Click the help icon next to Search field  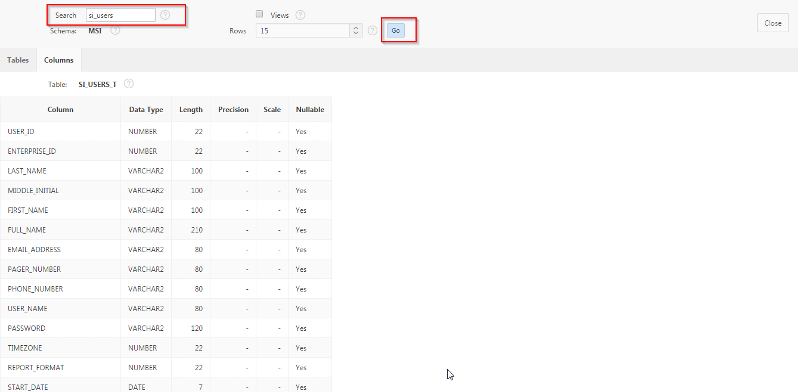pyautogui.click(x=165, y=15)
